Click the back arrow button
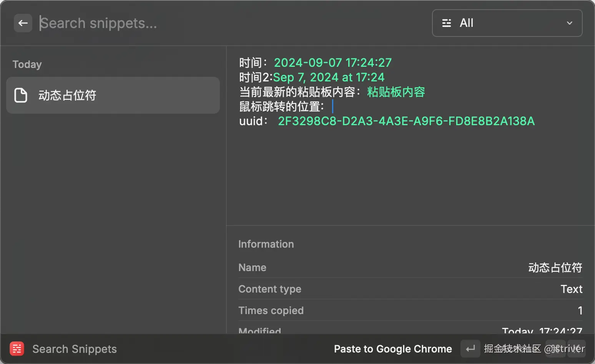The image size is (595, 364). pyautogui.click(x=23, y=23)
